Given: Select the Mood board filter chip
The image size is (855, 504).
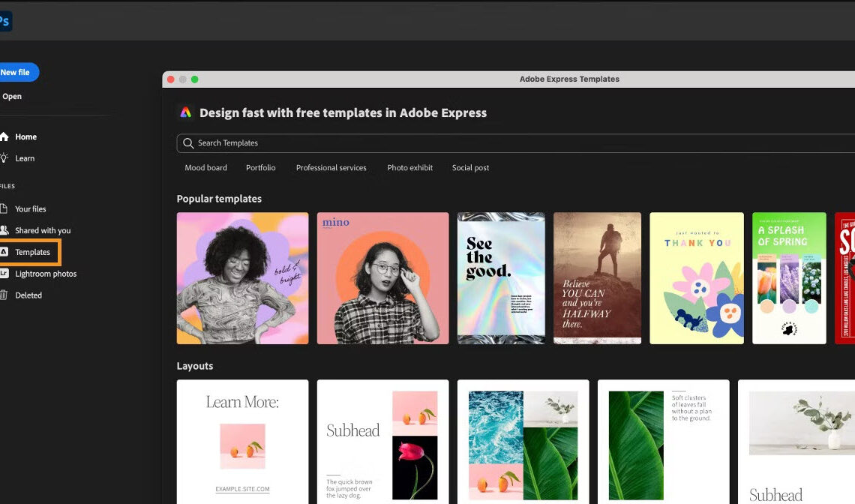Looking at the screenshot, I should 205,168.
